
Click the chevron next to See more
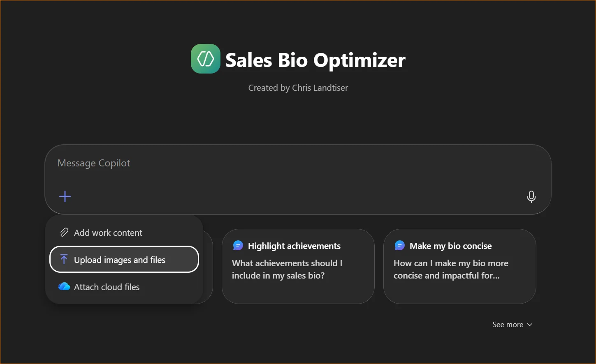[x=530, y=325]
